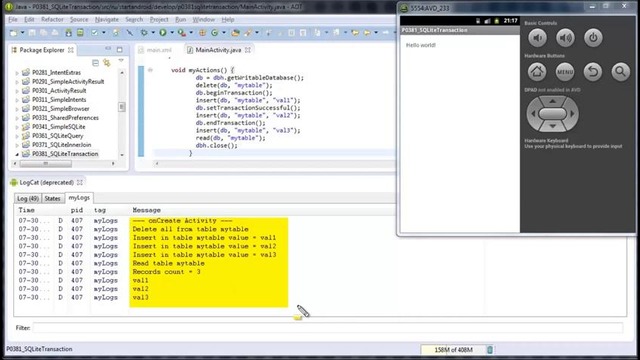Screen dimensions: 640x360
Task: Open the Navigate menu
Action: click(x=107, y=20)
